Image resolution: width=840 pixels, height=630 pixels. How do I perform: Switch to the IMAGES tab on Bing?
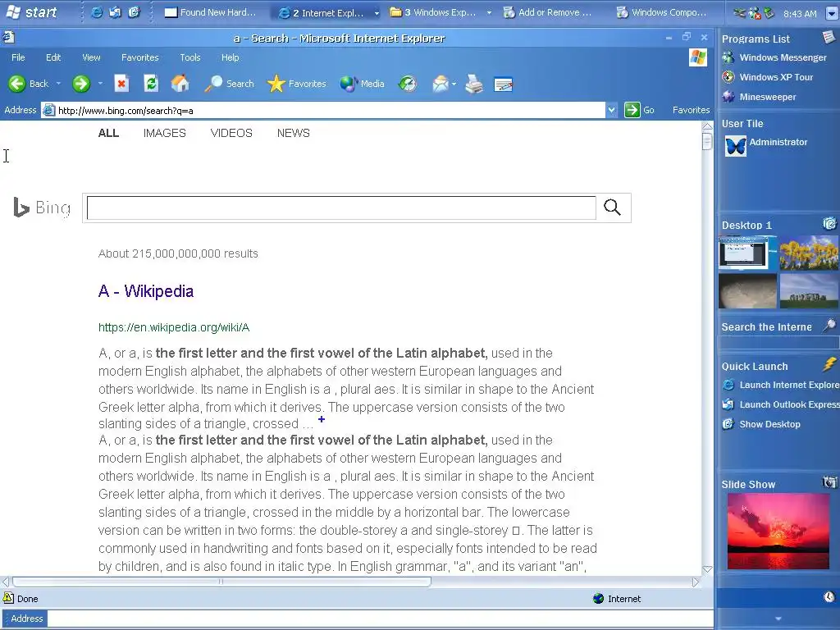tap(164, 133)
